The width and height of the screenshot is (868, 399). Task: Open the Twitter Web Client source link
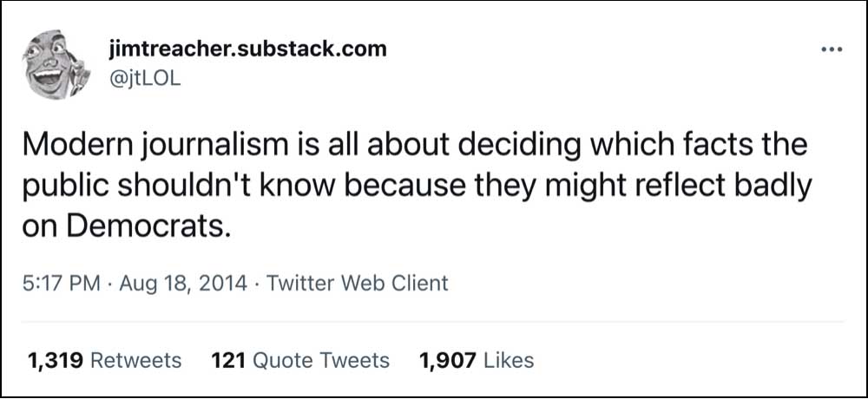358,284
